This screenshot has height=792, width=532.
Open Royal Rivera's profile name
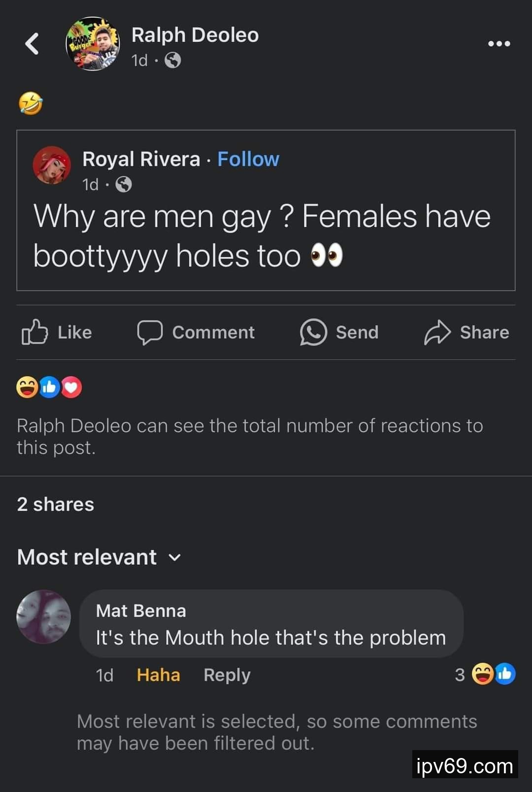[x=141, y=159]
